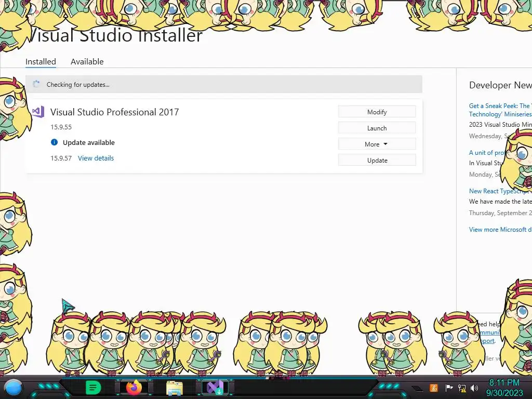Switch to the Available tab

pos(87,62)
